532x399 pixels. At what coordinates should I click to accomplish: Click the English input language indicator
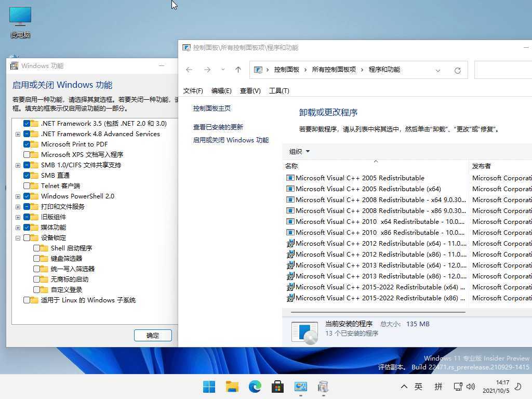[418, 387]
